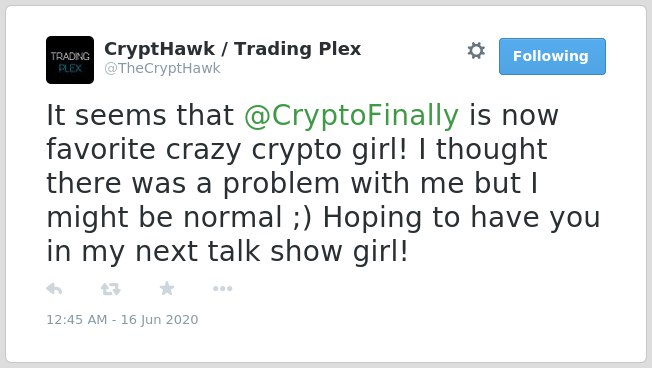Screen dimensions: 652x368
Task: Select the tweet body text area
Action: pos(323,183)
